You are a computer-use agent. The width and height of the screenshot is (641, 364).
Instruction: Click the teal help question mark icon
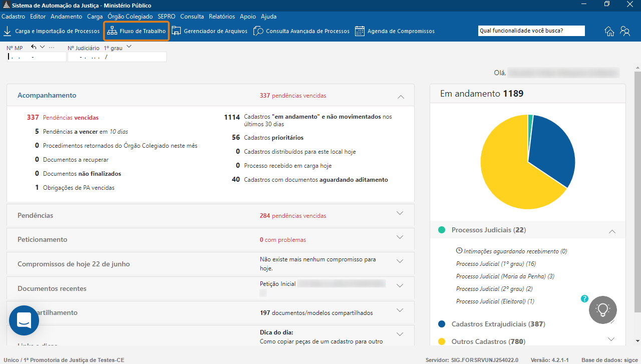(x=584, y=298)
